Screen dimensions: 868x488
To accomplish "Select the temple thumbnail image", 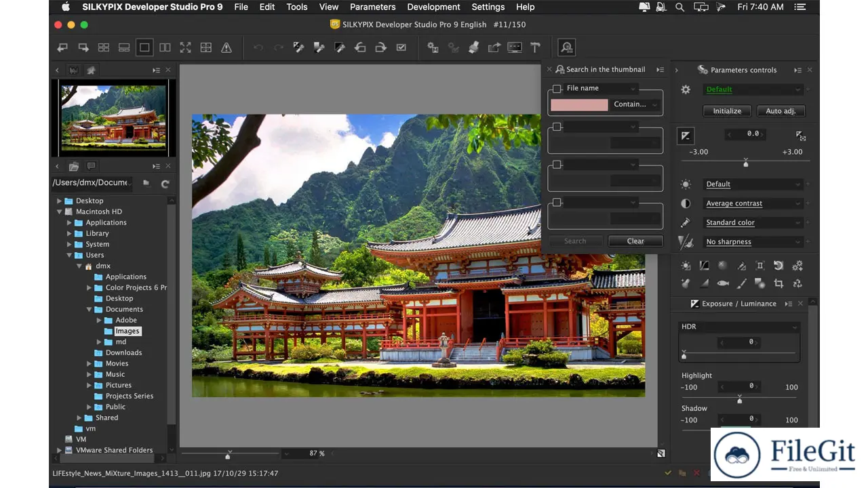I will (x=113, y=118).
